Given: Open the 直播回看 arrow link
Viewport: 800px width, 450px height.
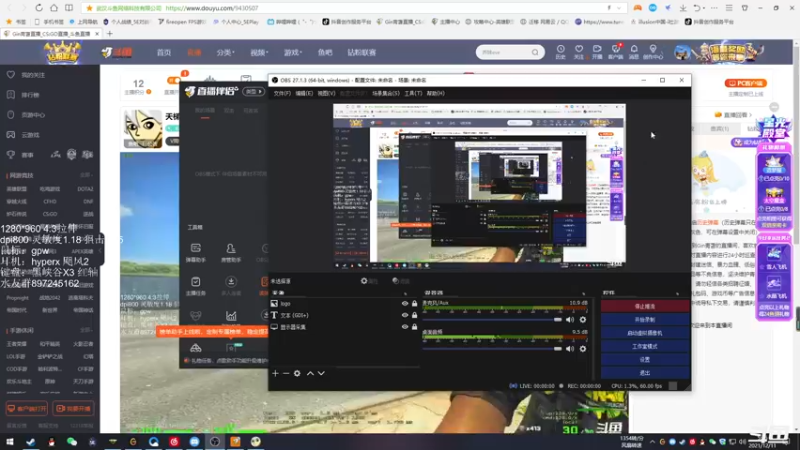Looking at the screenshot, I should coord(734,115).
